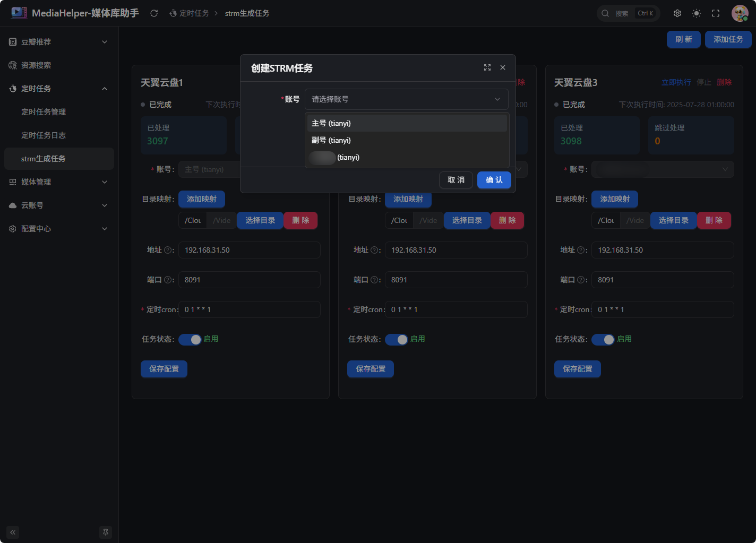Click the reload icon beside the app title

point(154,13)
